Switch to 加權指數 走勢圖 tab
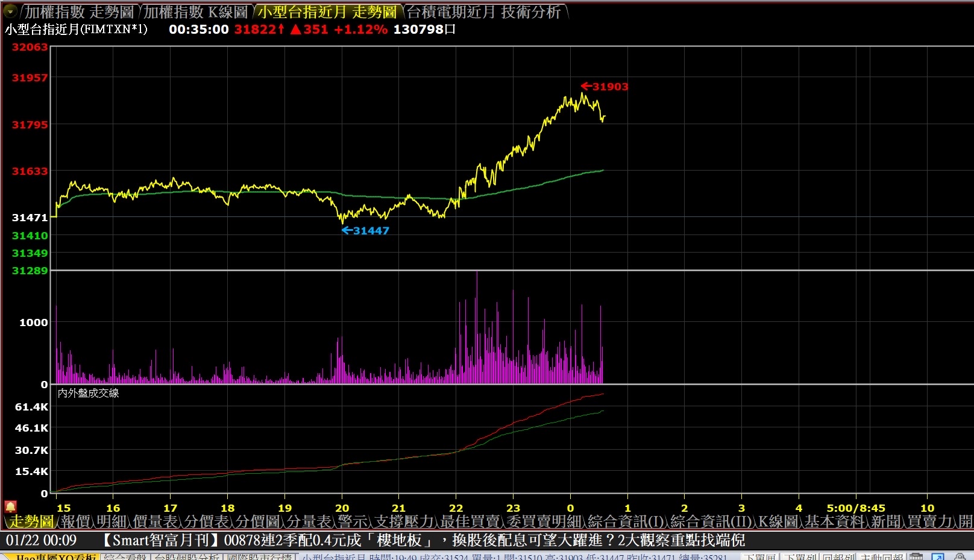This screenshot has width=974, height=560. coord(79,12)
